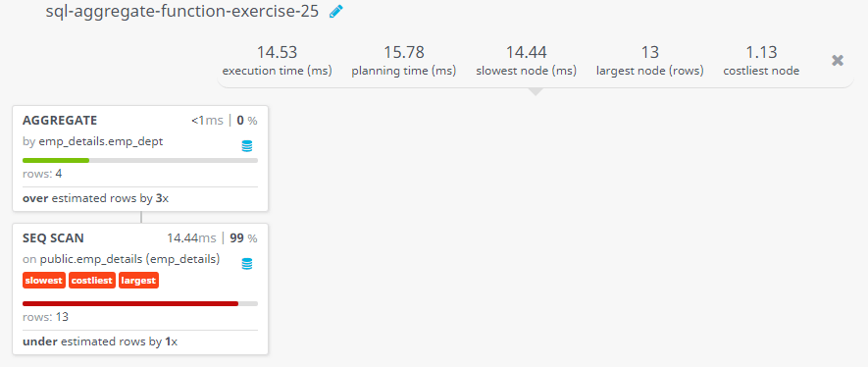
Task: Open database icon in AGGREGATE node
Action: [247, 146]
